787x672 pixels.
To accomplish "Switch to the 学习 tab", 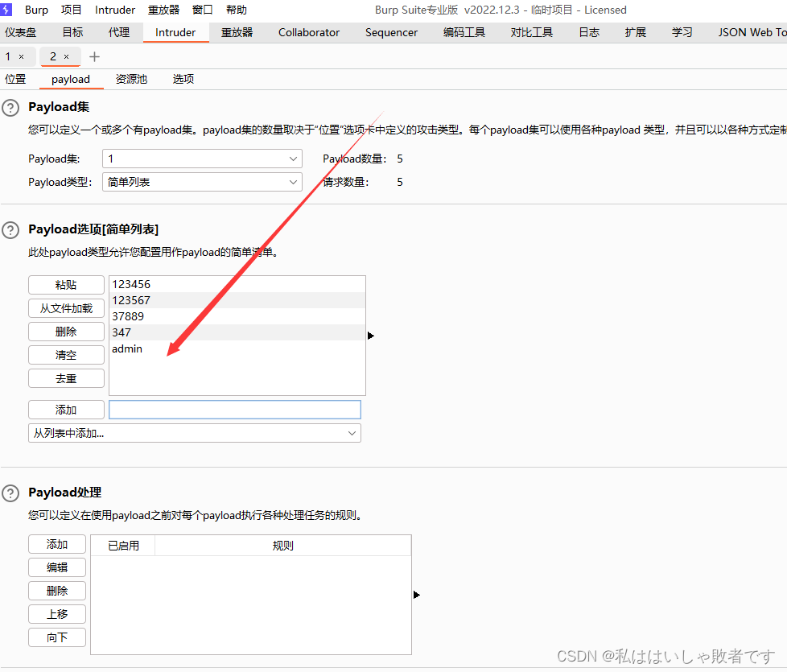I will [x=682, y=33].
